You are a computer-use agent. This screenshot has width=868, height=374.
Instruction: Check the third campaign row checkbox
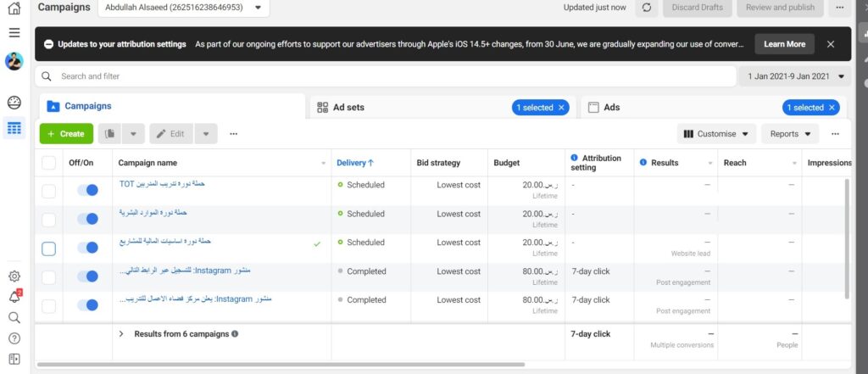(48, 248)
